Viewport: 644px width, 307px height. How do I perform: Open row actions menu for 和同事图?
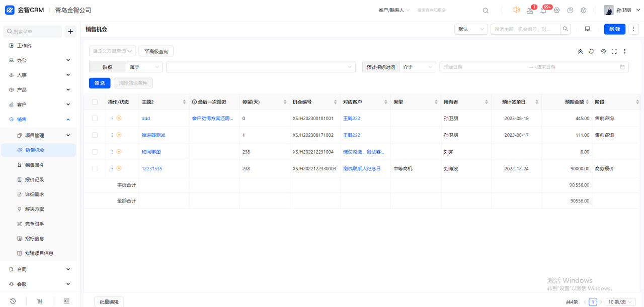(112, 152)
